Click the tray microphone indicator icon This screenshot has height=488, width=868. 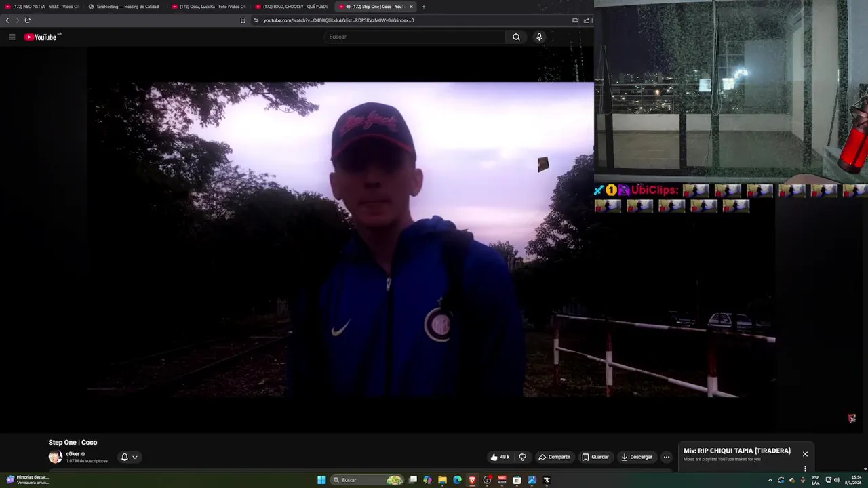803,480
